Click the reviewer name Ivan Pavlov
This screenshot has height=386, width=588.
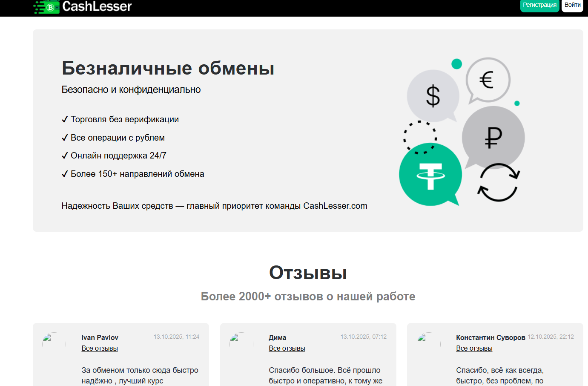[x=100, y=338]
